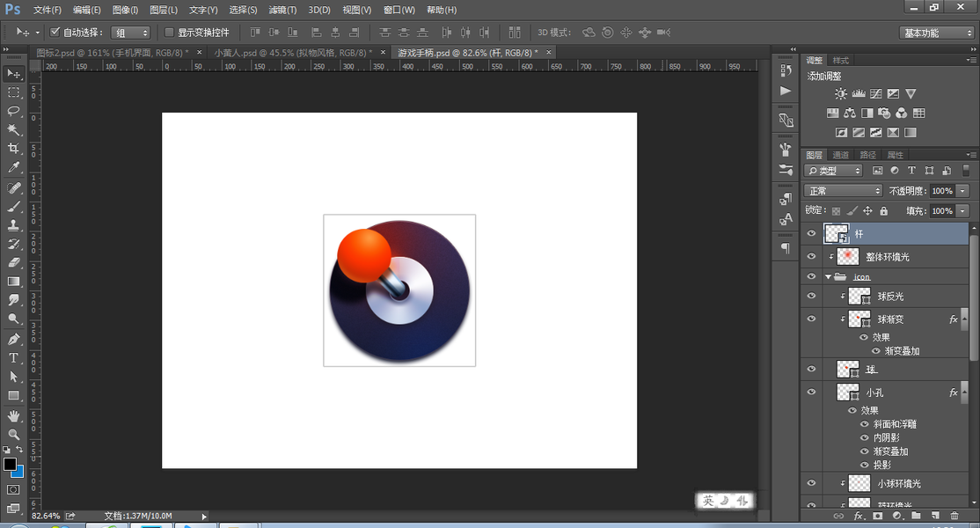Open the 图层(L) menu
Screen dimensions: 980x528
(x=164, y=10)
